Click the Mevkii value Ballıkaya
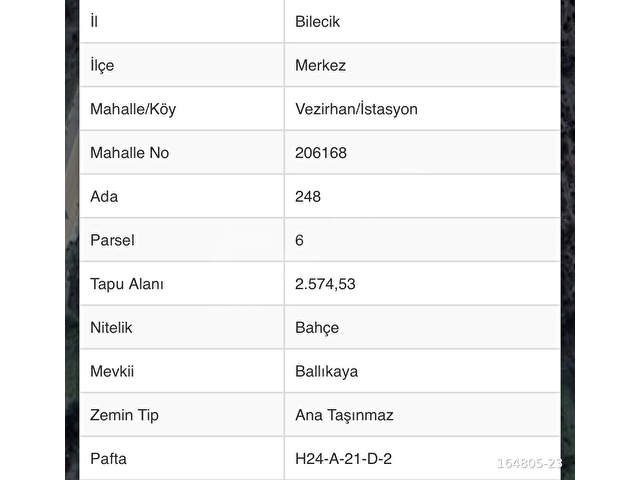The width and height of the screenshot is (640, 480). click(x=327, y=371)
